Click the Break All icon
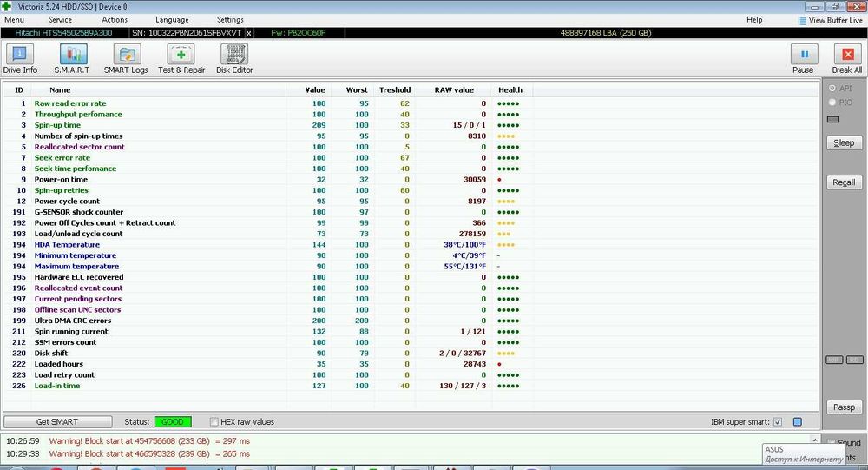The width and height of the screenshot is (868, 470). pos(847,55)
